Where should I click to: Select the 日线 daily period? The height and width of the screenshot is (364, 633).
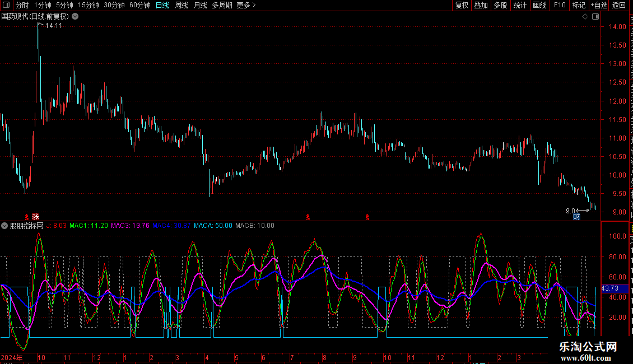(162, 5)
